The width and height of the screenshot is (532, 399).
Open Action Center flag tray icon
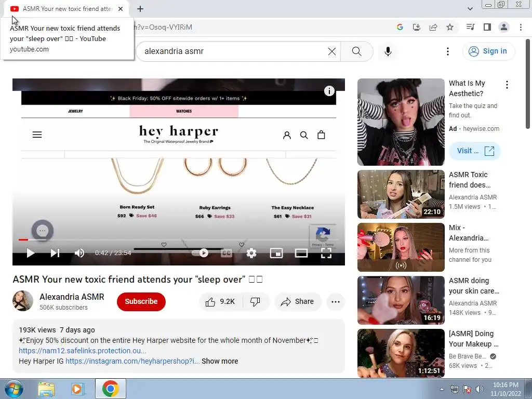(467, 389)
